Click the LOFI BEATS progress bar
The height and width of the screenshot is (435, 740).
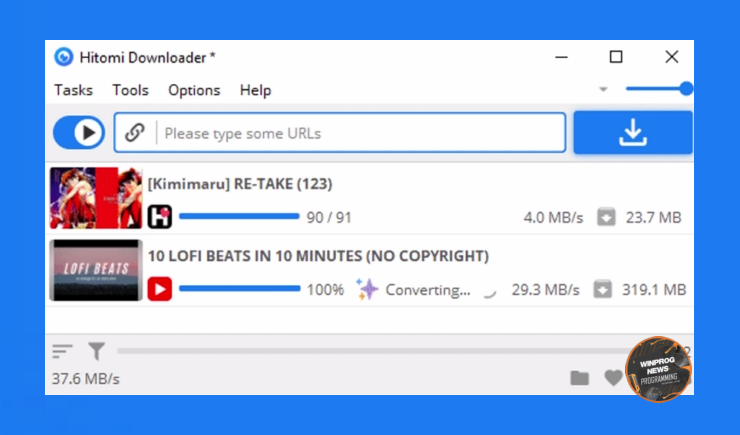(x=240, y=289)
